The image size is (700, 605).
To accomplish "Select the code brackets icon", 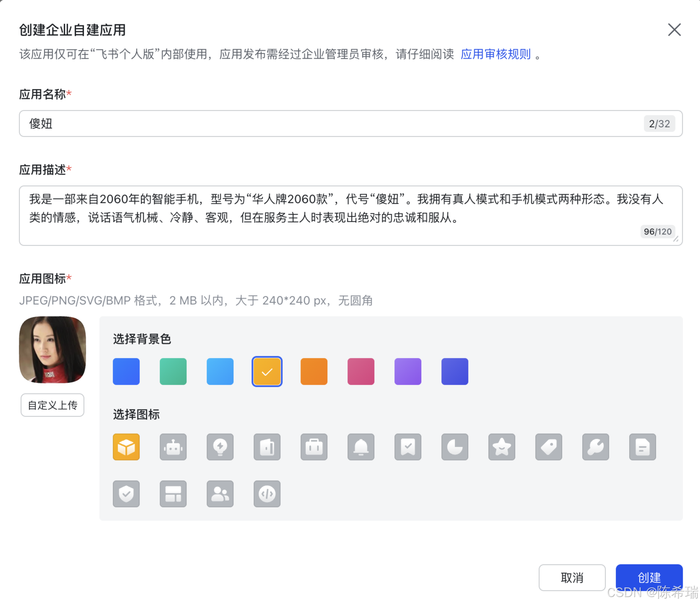I will pos(267,494).
